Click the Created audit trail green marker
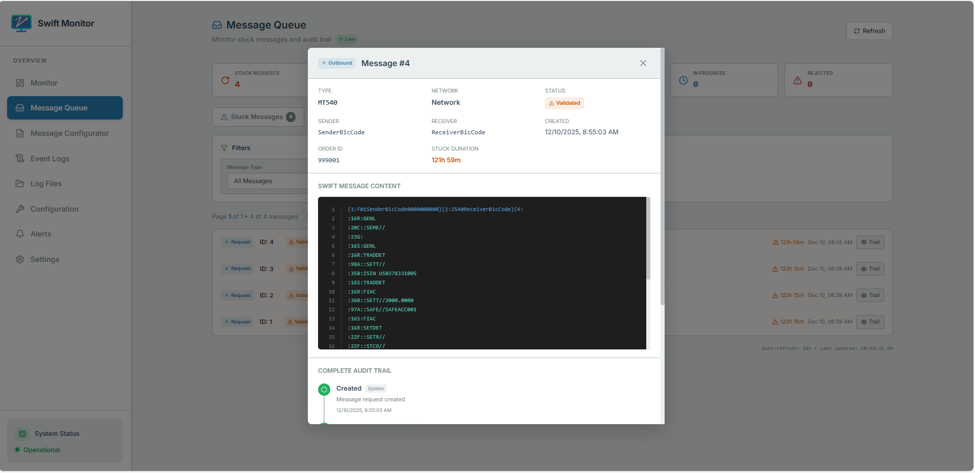This screenshot has height=473, width=975. pyautogui.click(x=324, y=390)
